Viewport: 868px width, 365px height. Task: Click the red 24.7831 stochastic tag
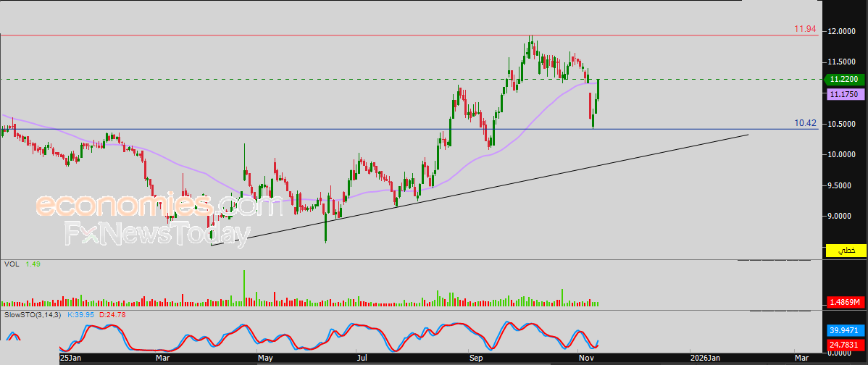(846, 345)
